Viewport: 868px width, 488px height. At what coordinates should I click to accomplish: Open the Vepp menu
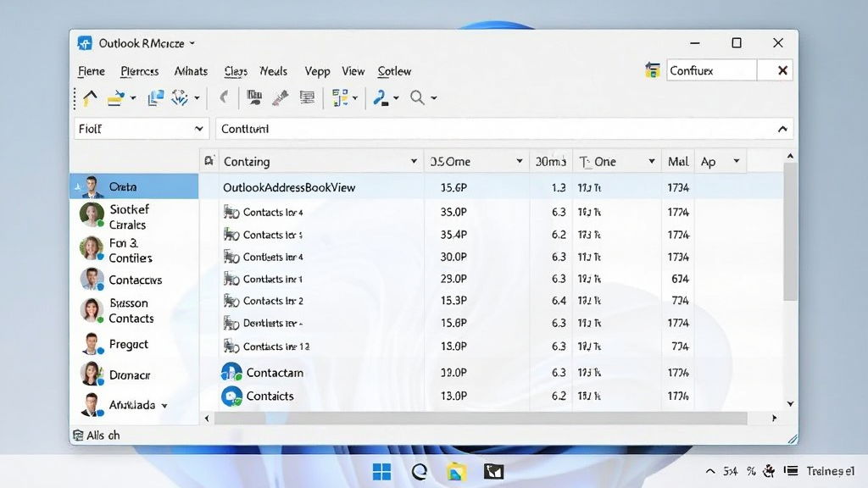(x=317, y=71)
